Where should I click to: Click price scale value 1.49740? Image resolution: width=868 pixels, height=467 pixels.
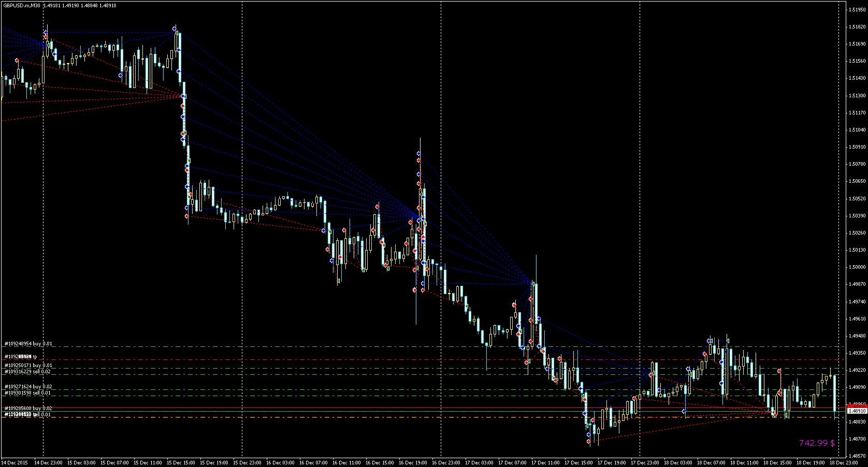coord(858,301)
